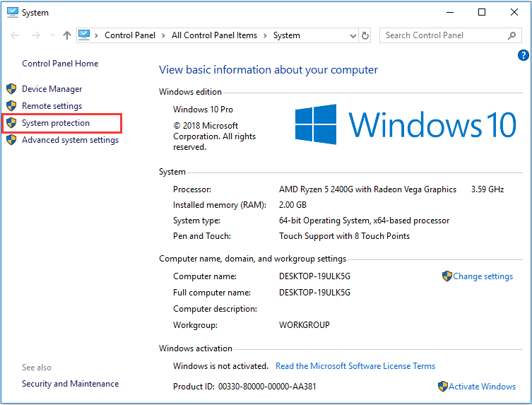
Task: Open the Security and Maintenance link
Action: [x=70, y=384]
